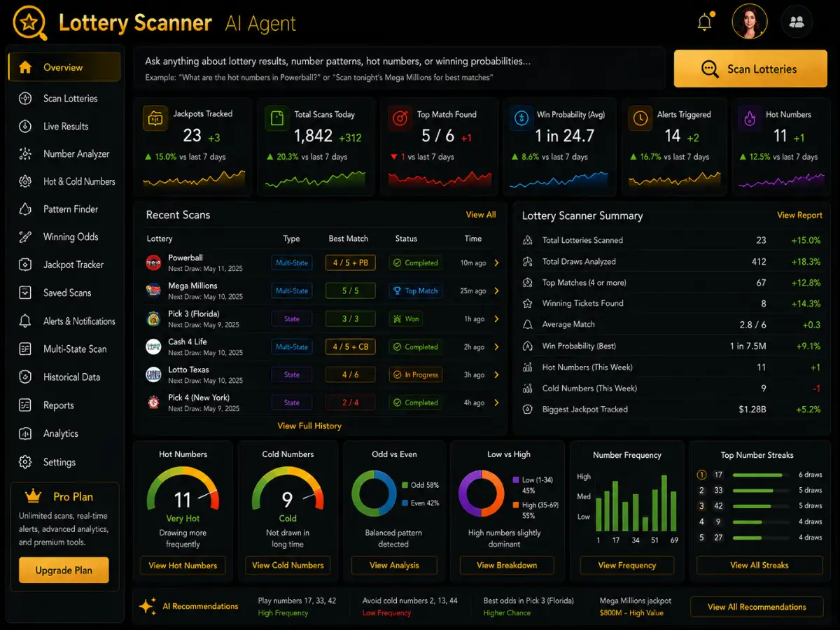Click the Jackpot Tracker sidebar icon
This screenshot has width=840, height=630.
click(x=25, y=265)
